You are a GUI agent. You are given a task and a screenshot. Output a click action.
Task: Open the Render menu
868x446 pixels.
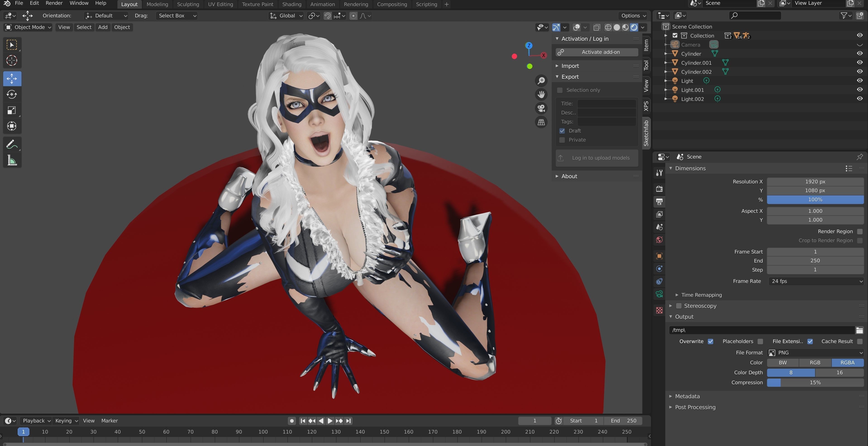[x=54, y=3]
